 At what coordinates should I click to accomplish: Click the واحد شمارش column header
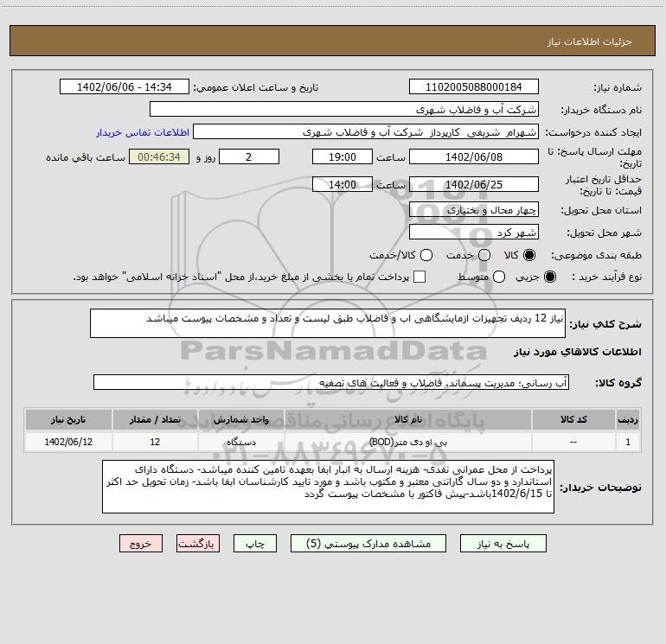(x=240, y=419)
